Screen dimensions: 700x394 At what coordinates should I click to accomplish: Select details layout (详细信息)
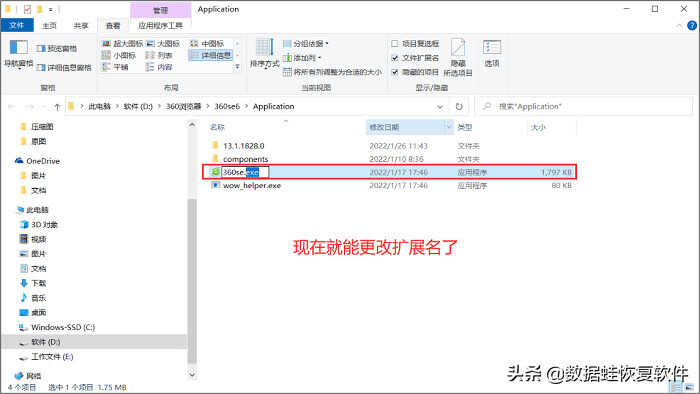click(x=210, y=55)
